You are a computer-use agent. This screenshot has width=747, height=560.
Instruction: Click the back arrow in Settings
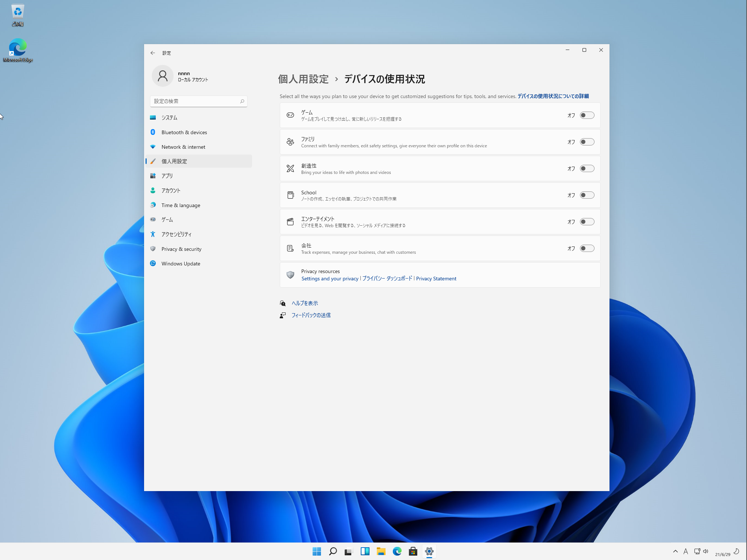(x=152, y=53)
